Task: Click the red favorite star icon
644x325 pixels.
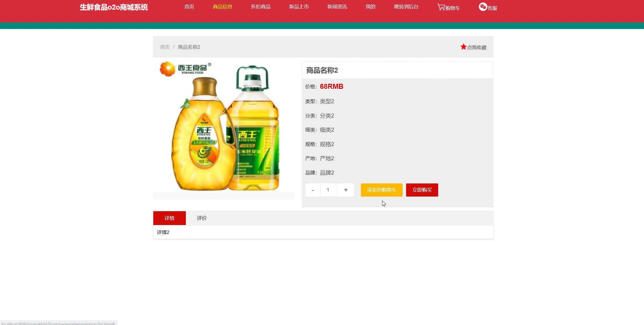Action: point(463,47)
